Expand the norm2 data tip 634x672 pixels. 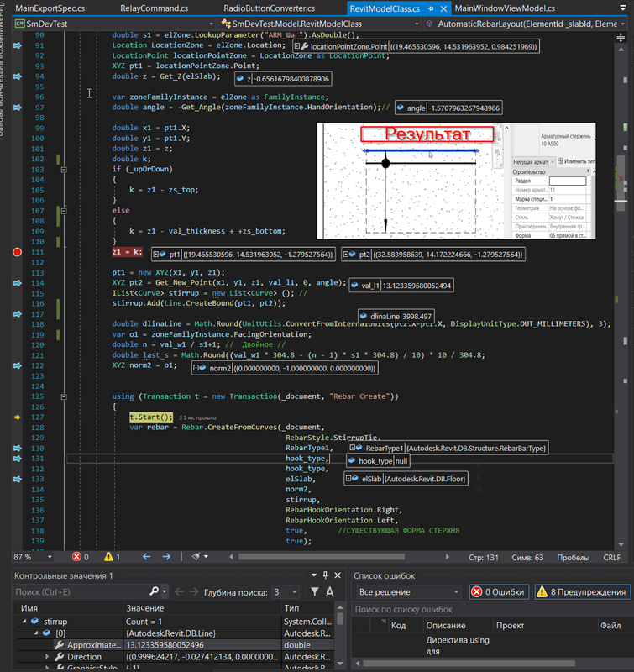(x=196, y=368)
